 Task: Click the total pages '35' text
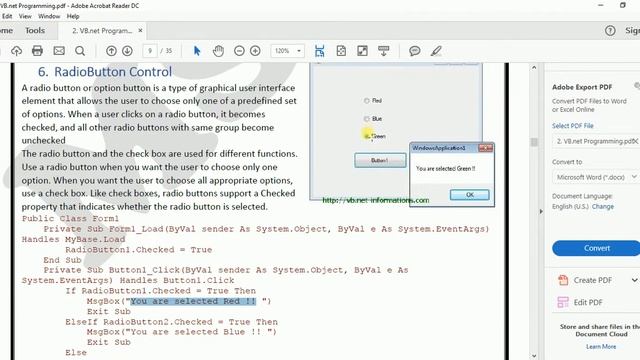169,51
